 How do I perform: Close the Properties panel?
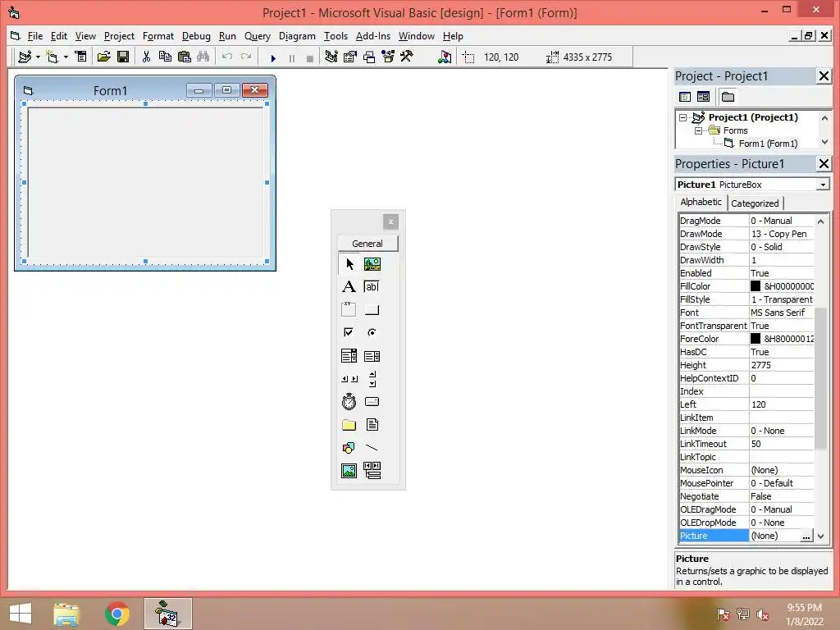(824, 164)
